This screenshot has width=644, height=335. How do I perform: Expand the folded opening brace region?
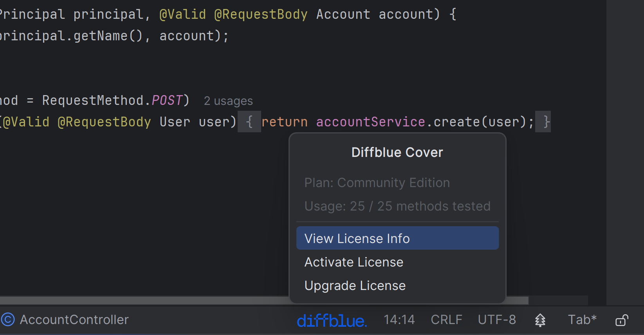249,122
